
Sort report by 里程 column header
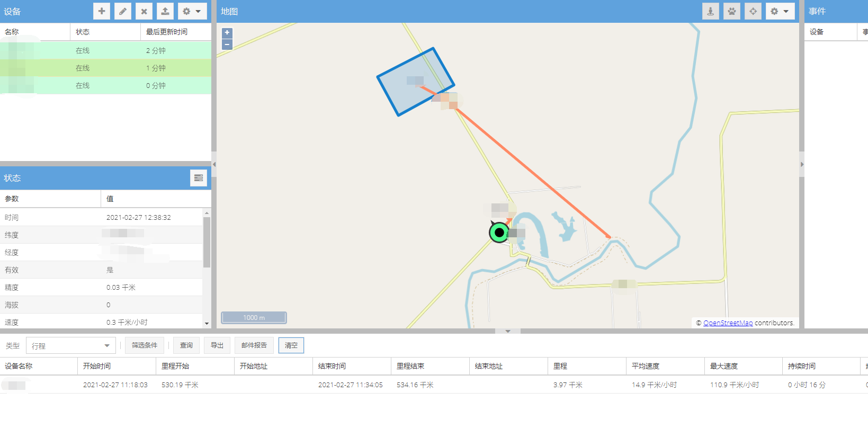[587, 366]
